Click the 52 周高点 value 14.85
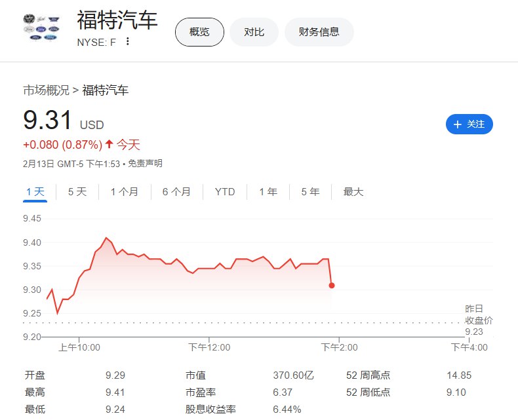 (x=459, y=375)
